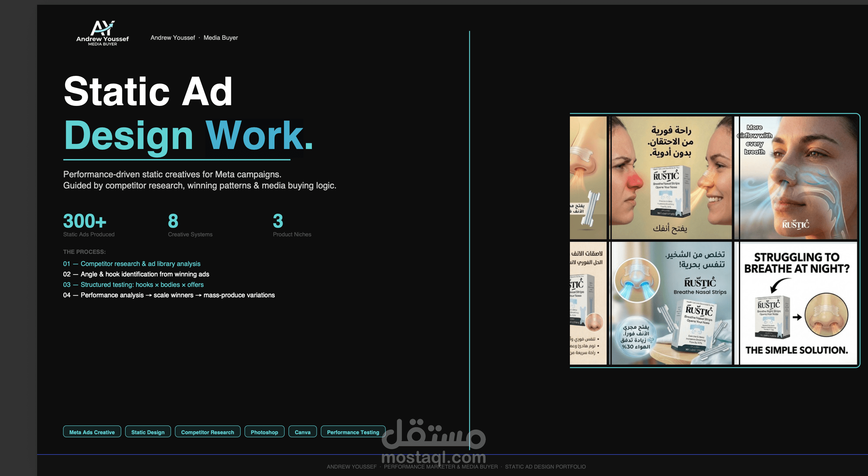Image resolution: width=868 pixels, height=476 pixels.
Task: Click the 'Photoshop' tag
Action: tap(264, 432)
